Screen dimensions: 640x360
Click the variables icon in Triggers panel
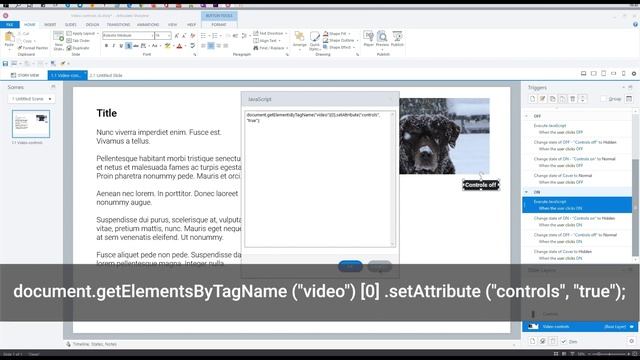pos(629,99)
